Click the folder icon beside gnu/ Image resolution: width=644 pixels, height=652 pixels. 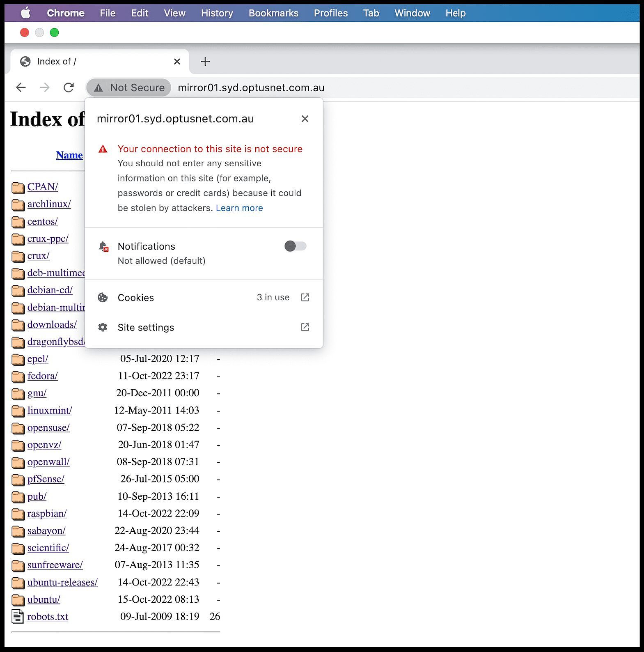click(x=18, y=394)
